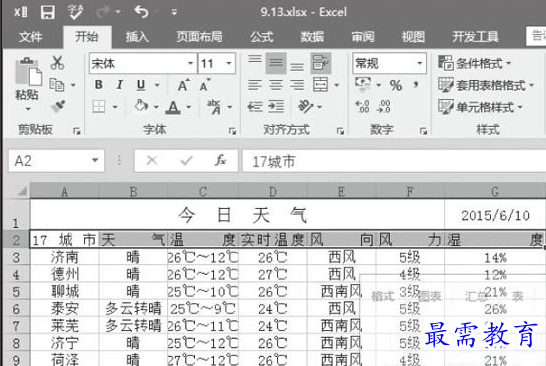Select the Format Painter brush
Viewport: 546px width, 366px height.
[x=58, y=106]
